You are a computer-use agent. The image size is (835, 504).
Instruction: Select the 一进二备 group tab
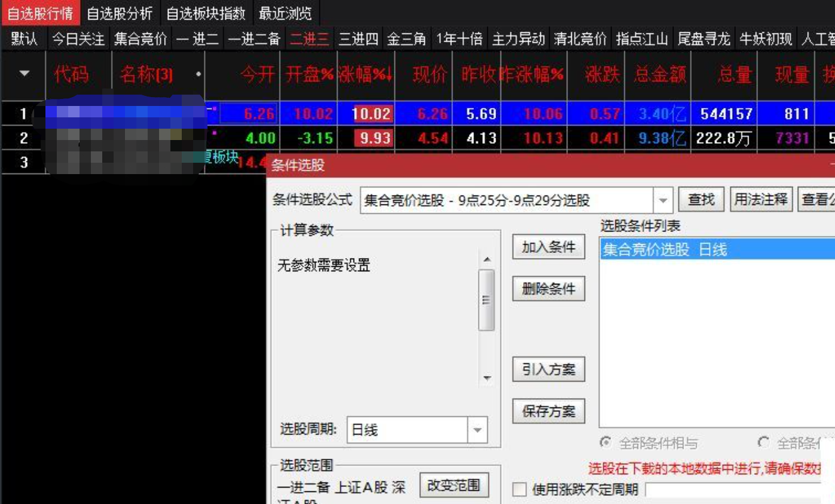[x=254, y=39]
